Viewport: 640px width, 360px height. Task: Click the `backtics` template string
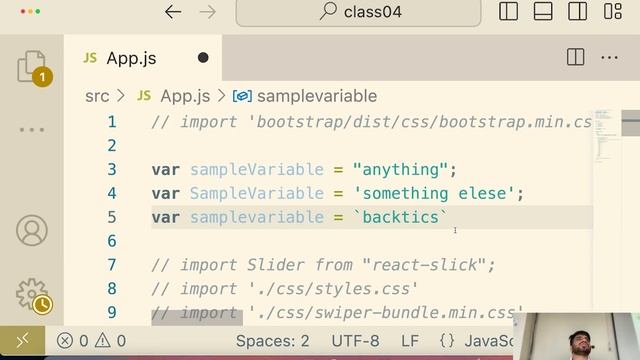coord(400,217)
